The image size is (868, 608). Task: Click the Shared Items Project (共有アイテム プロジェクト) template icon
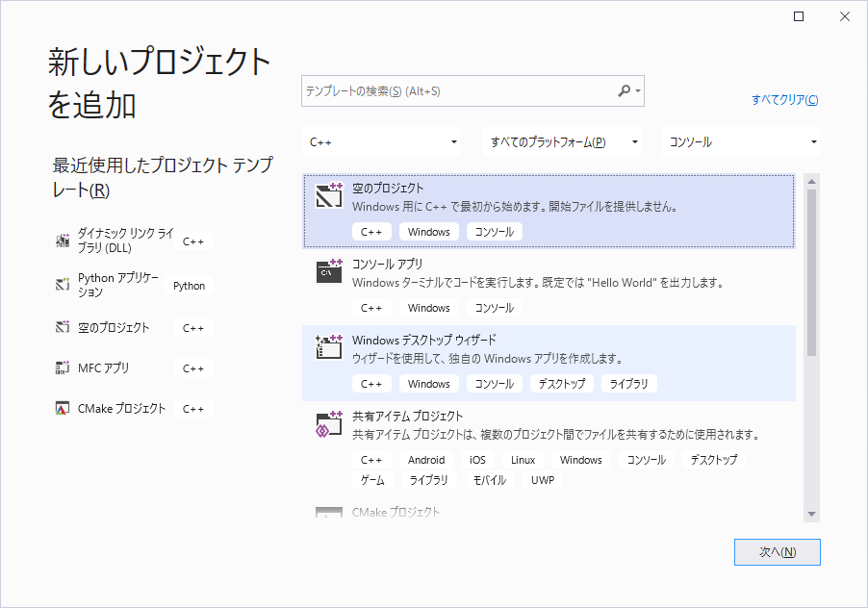(x=329, y=424)
